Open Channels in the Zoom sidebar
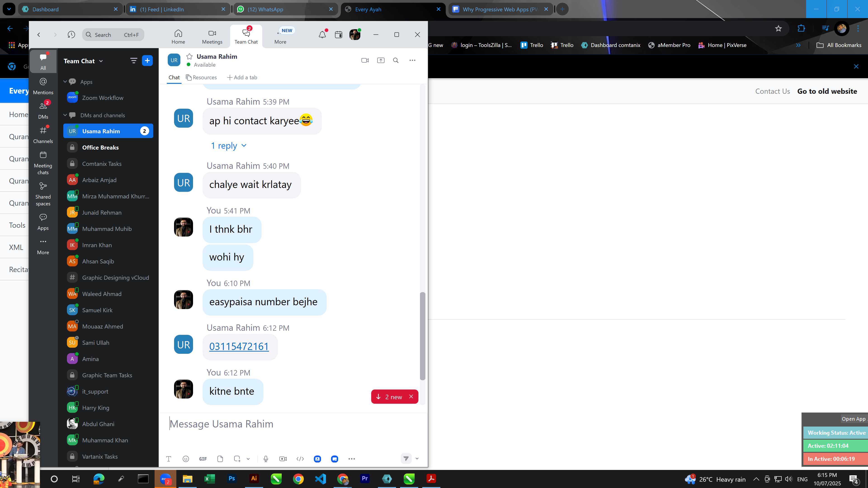Screen dimensions: 868x488 click(x=43, y=135)
